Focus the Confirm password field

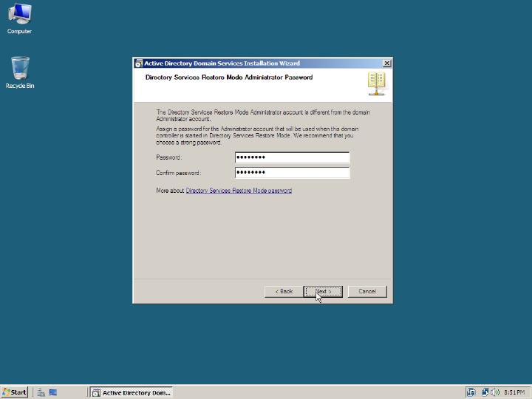tap(292, 172)
